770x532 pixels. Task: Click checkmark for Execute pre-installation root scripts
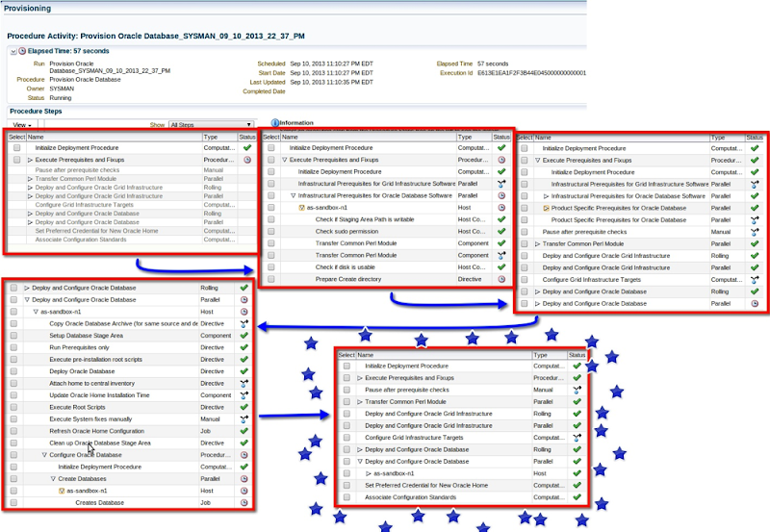point(244,359)
